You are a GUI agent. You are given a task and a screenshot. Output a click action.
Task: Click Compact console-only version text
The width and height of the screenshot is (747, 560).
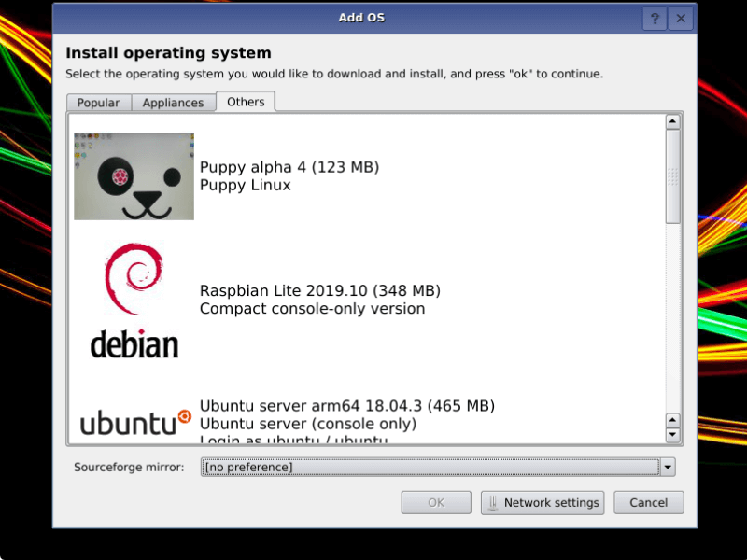click(313, 309)
